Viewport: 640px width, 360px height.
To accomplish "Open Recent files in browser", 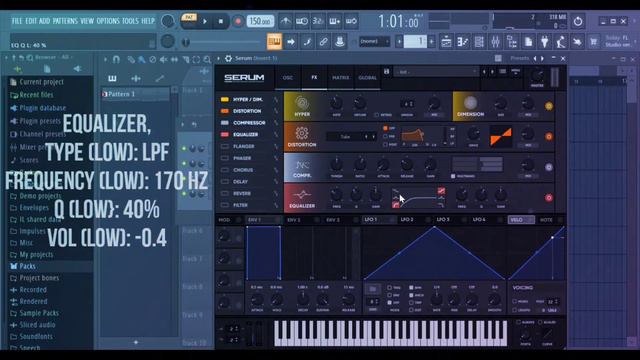I will coord(36,95).
